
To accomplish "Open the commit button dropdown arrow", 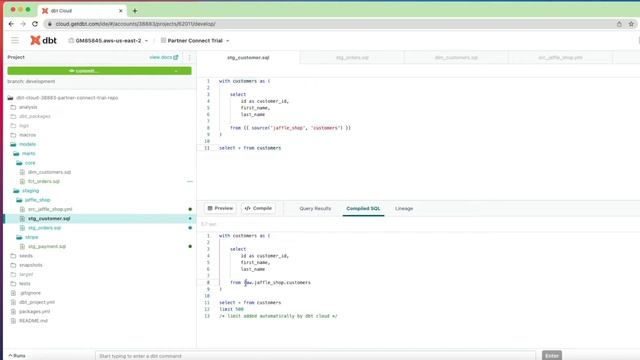I will [176, 71].
